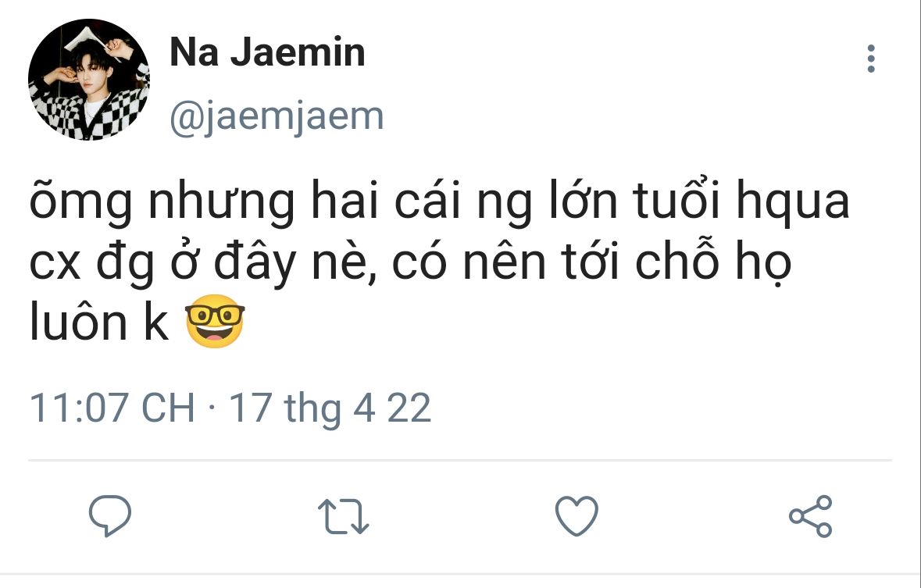This screenshot has width=921, height=588.
Task: Click the phrase "cx đg ở đây nè"
Action: pyautogui.click(x=202, y=263)
